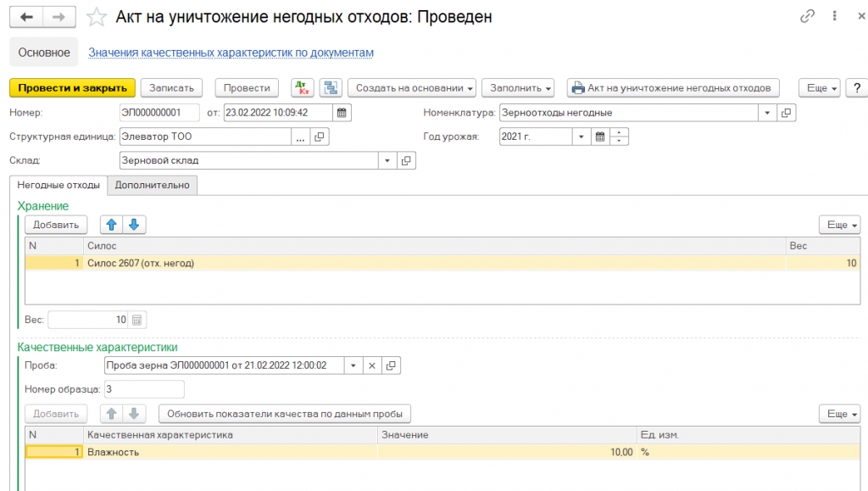The width and height of the screenshot is (868, 491).
Task: Open Заполнить dropdown menu
Action: point(517,87)
